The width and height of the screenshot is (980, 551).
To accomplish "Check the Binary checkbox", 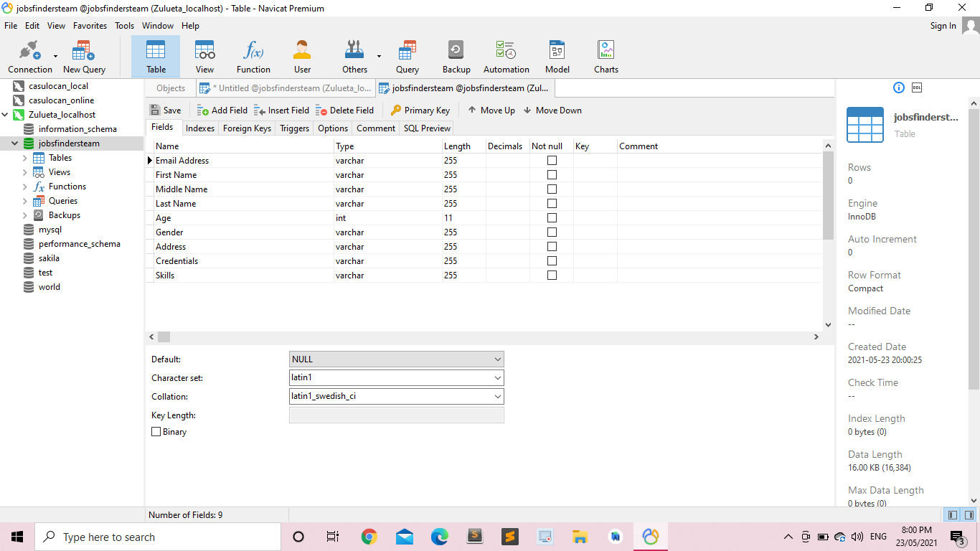I will click(156, 432).
